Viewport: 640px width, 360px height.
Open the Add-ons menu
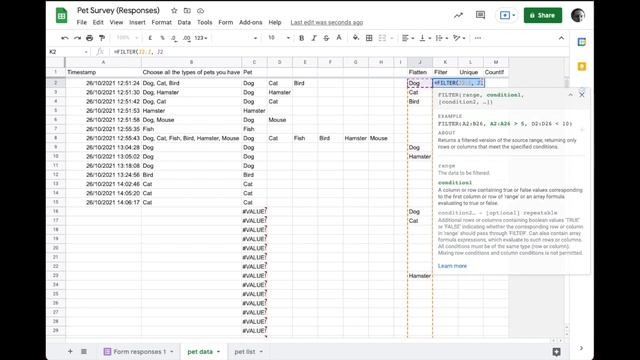point(251,22)
